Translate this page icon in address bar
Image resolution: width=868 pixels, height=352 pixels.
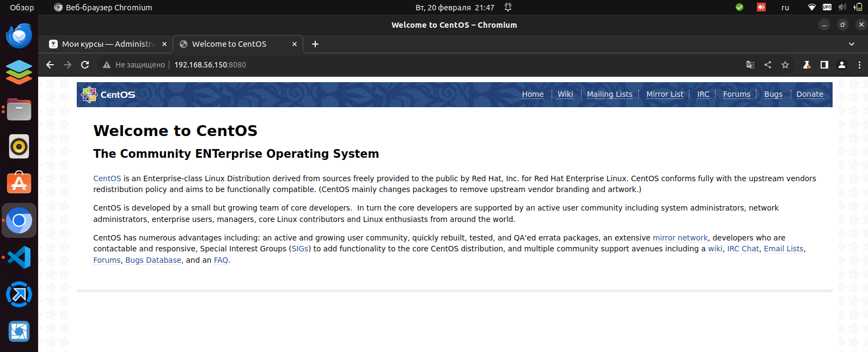(750, 65)
